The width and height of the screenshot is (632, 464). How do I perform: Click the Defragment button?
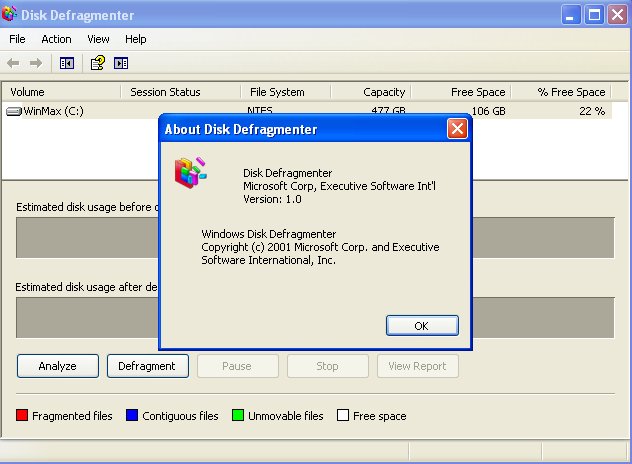coord(148,366)
